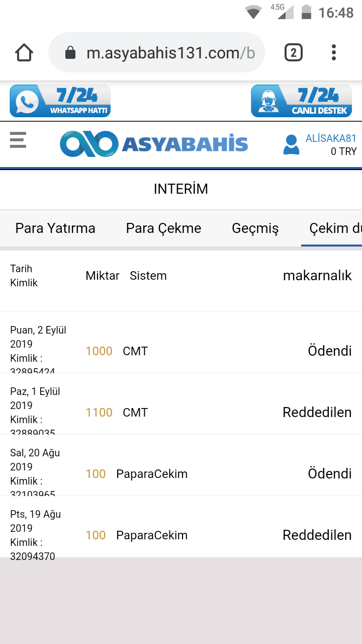
Task: Tap the user profile avatar icon
Action: click(x=291, y=144)
